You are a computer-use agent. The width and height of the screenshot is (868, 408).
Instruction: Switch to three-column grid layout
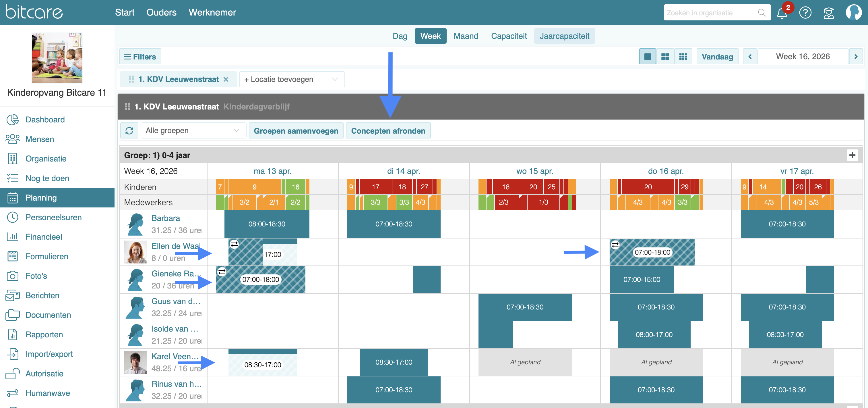(683, 57)
